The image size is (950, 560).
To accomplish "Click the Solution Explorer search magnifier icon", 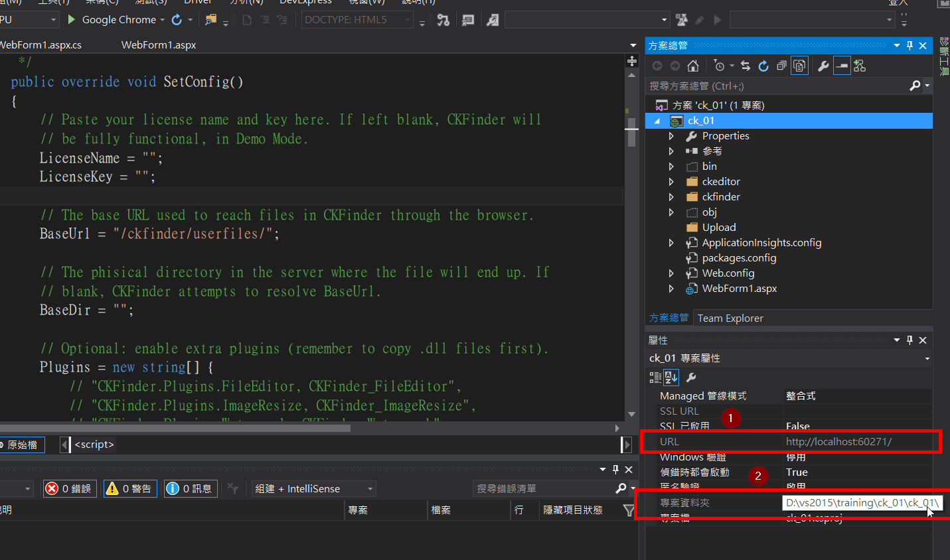I will point(915,86).
